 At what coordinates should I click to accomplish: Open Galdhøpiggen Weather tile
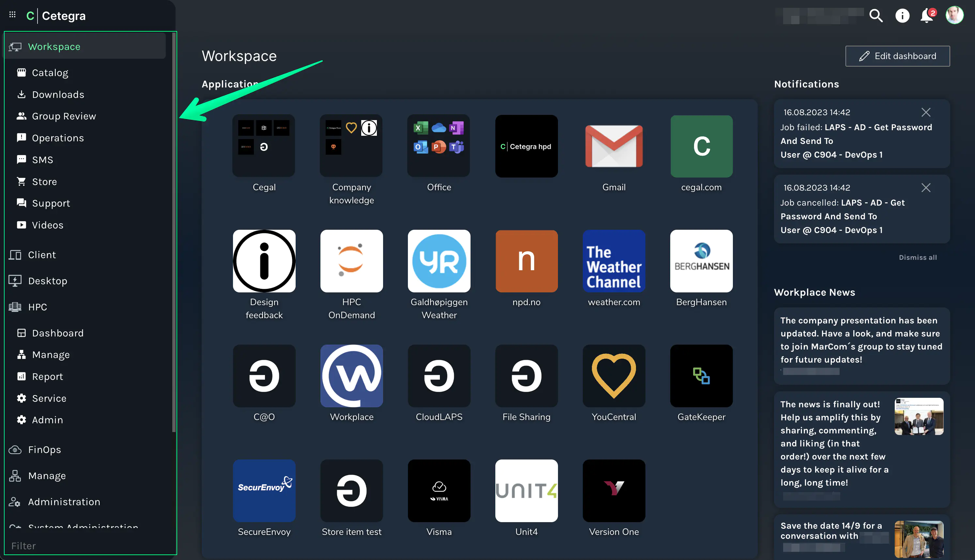pyautogui.click(x=439, y=261)
